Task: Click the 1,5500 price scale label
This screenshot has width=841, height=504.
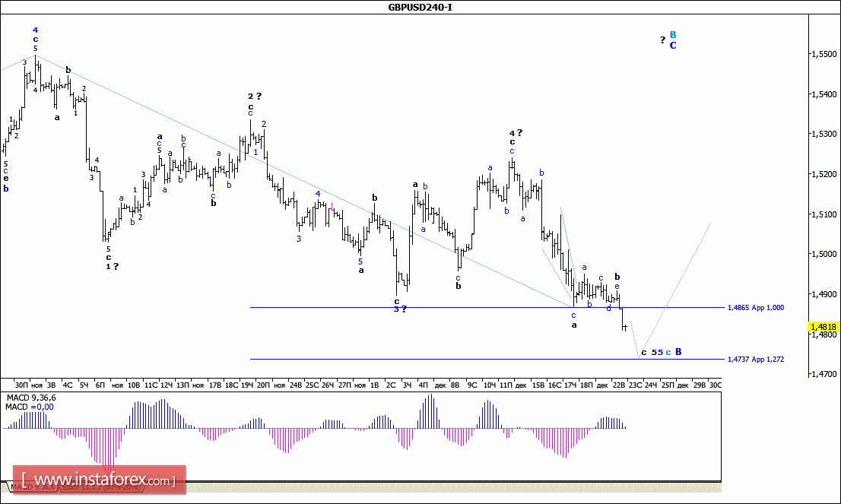Action: click(824, 54)
